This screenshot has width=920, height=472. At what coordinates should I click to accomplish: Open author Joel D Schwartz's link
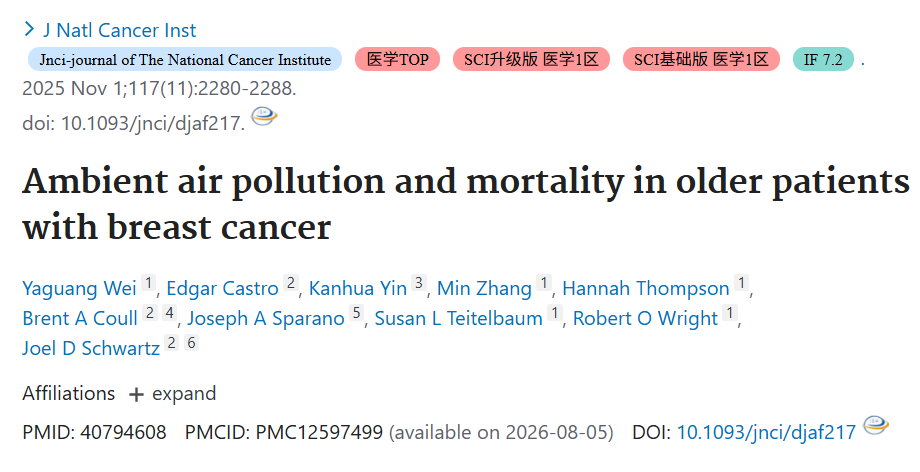tap(91, 348)
